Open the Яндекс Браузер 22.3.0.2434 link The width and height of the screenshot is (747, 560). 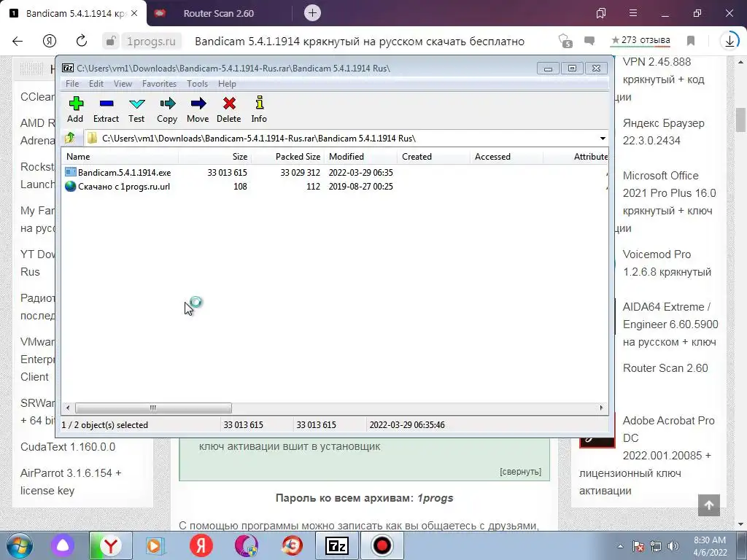click(x=663, y=132)
